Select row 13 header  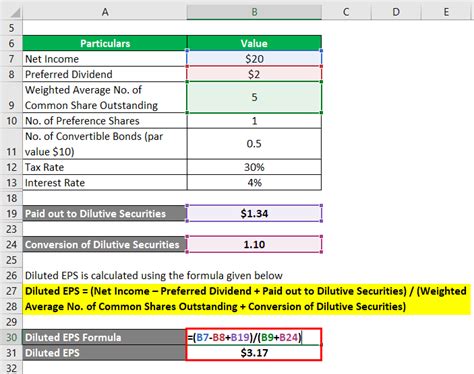(11, 183)
